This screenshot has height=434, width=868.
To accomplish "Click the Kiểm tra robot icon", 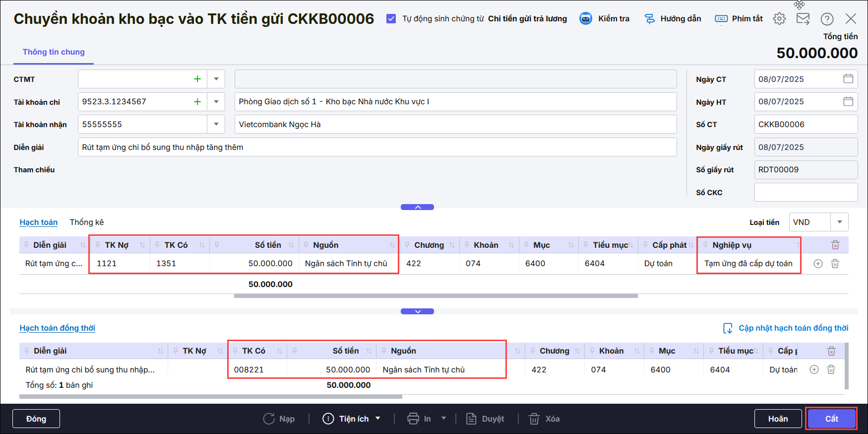I will [586, 19].
